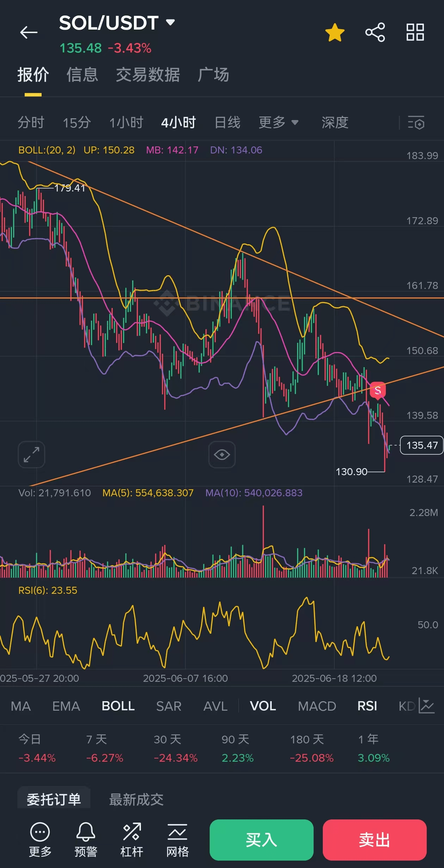444x868 pixels.
Task: Select the 1小时 interval
Action: (x=126, y=122)
